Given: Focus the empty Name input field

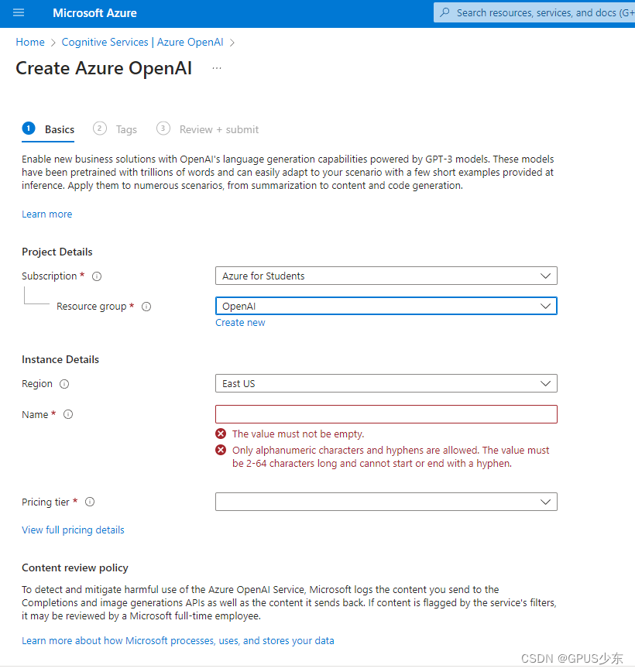Looking at the screenshot, I should tap(386, 414).
